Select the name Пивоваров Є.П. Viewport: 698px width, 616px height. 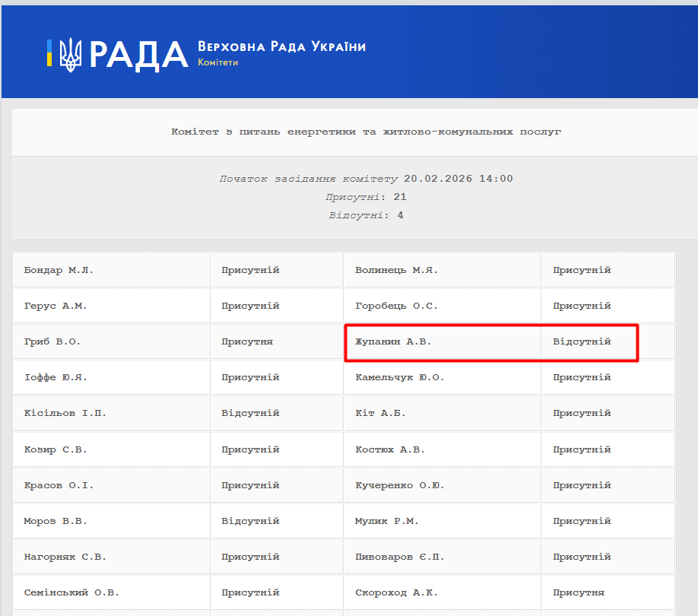click(x=399, y=557)
